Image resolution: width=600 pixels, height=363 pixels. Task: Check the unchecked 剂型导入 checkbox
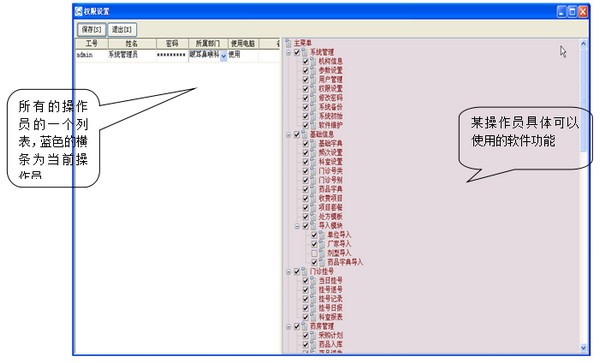click(x=314, y=253)
